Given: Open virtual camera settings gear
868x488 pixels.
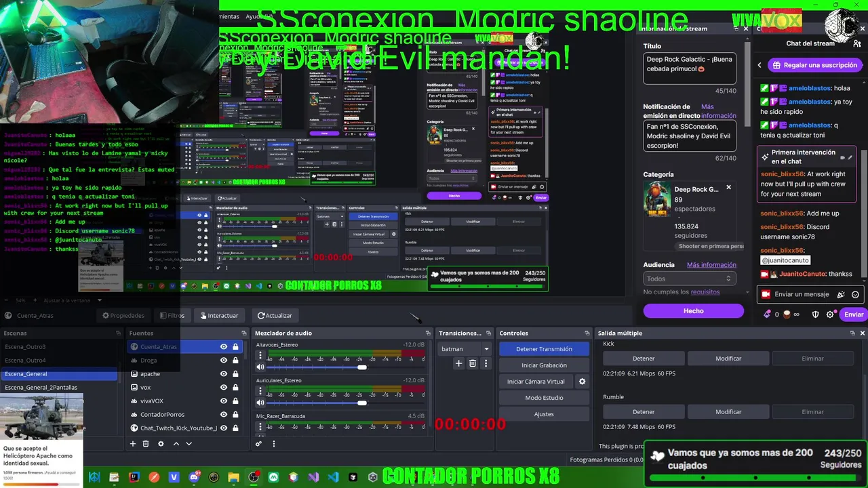Looking at the screenshot, I should point(582,382).
